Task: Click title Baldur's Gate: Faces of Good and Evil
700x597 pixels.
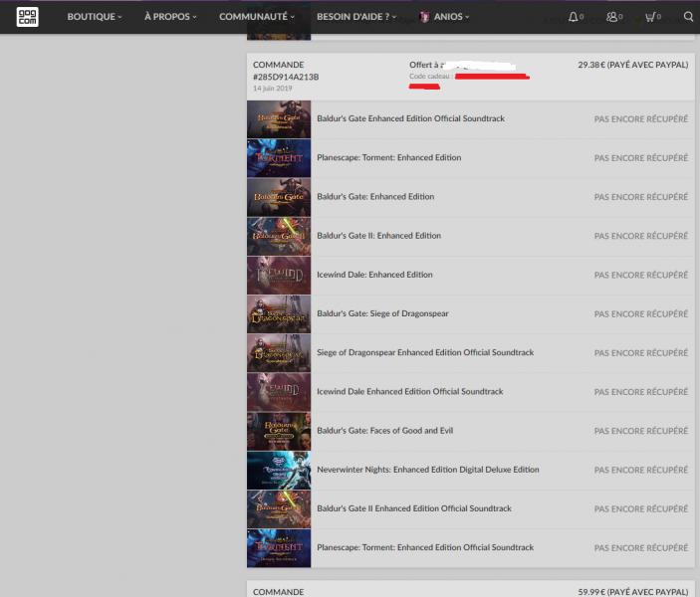Action: (x=384, y=430)
